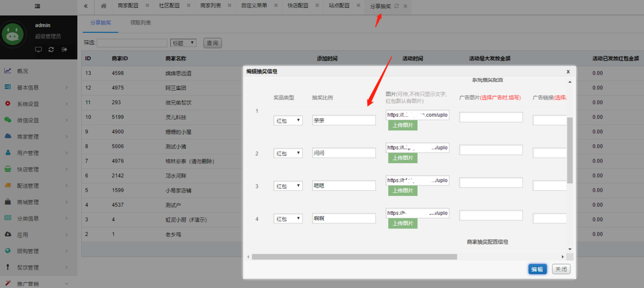Click the 问问 input field
The height and width of the screenshot is (288, 644).
(344, 153)
